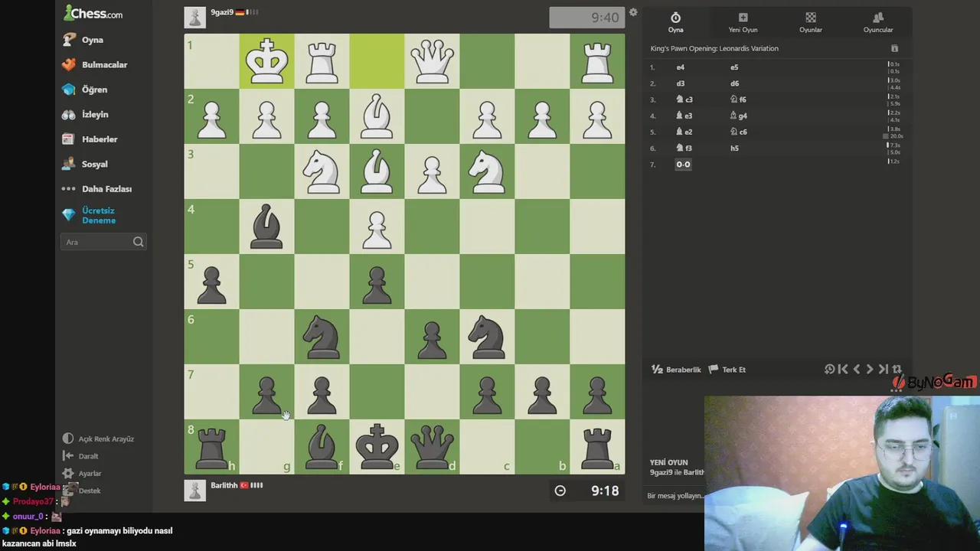Viewport: 980px width, 551px height.
Task: Select Black's move h5 in the move list
Action: 734,148
